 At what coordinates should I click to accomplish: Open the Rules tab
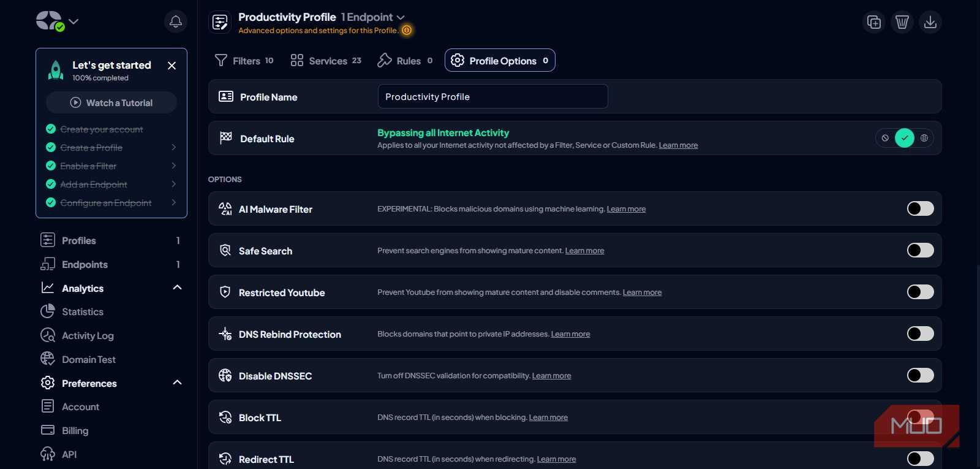point(405,61)
